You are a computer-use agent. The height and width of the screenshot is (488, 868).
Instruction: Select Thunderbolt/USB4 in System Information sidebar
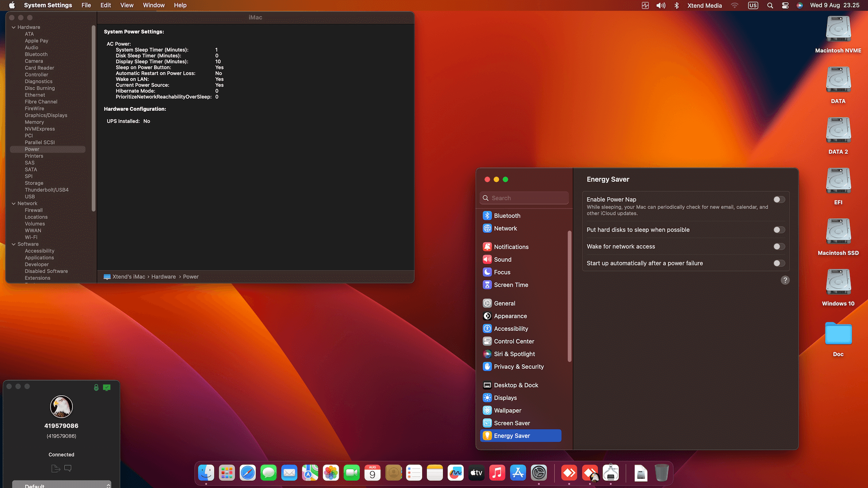point(47,190)
